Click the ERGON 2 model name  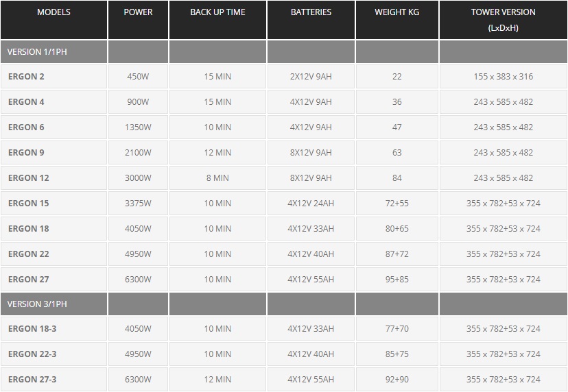26,77
